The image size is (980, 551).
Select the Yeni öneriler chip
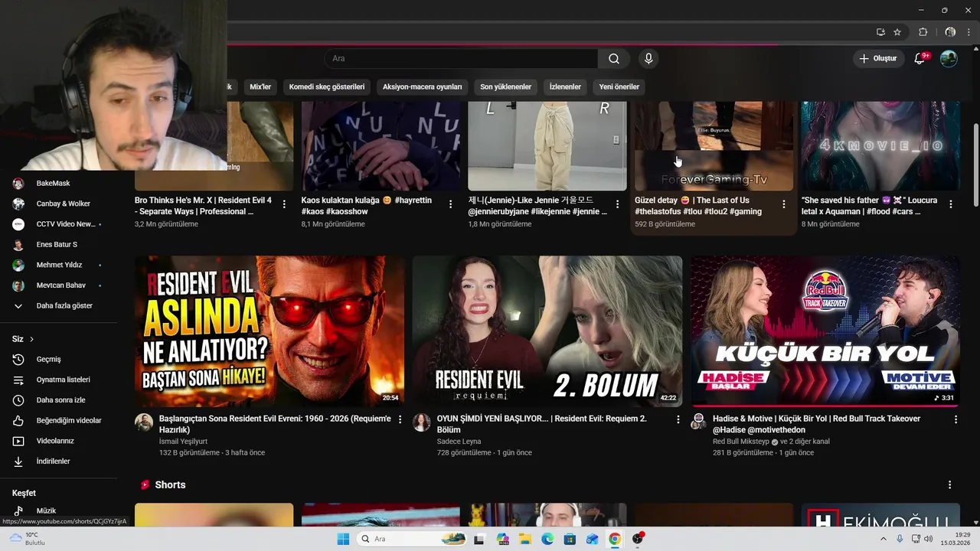click(619, 86)
